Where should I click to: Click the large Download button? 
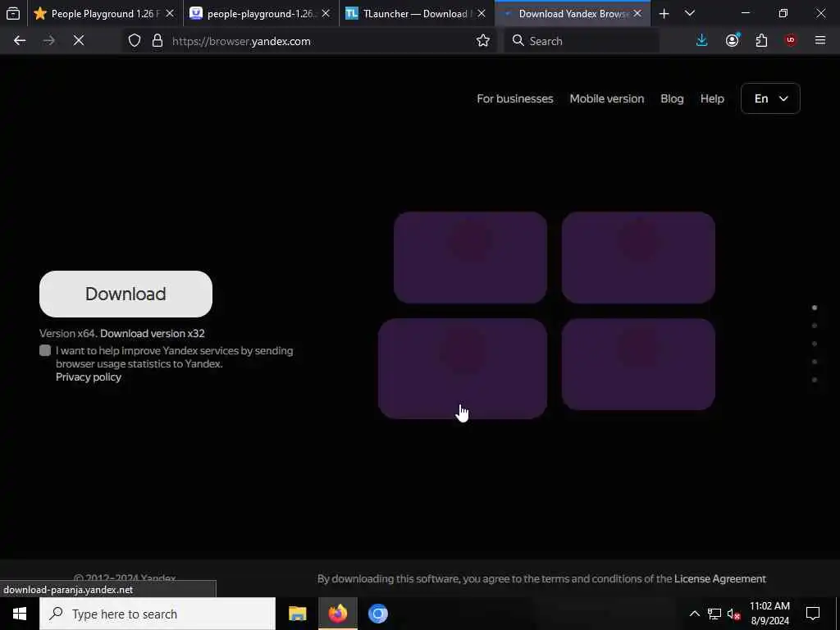126,294
